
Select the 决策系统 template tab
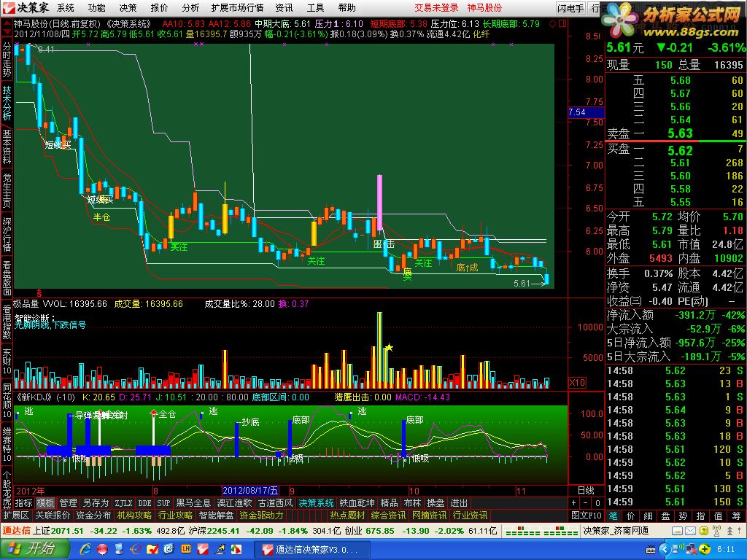coord(317,503)
